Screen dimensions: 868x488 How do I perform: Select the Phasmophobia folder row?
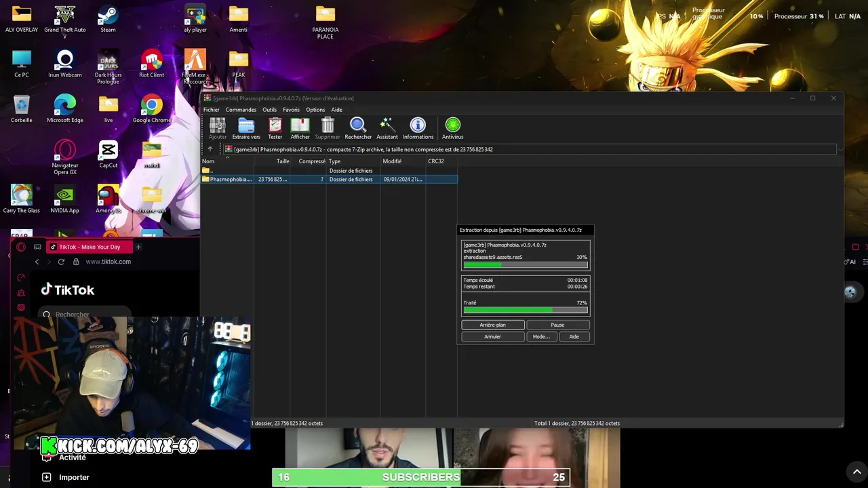point(330,180)
